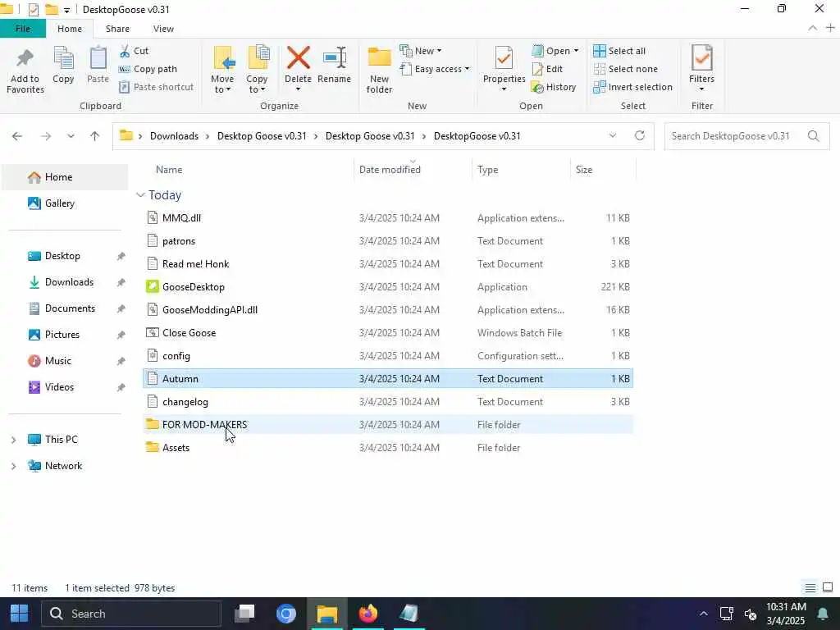The image size is (840, 630).
Task: Select the Assets folder
Action: click(388, 448)
